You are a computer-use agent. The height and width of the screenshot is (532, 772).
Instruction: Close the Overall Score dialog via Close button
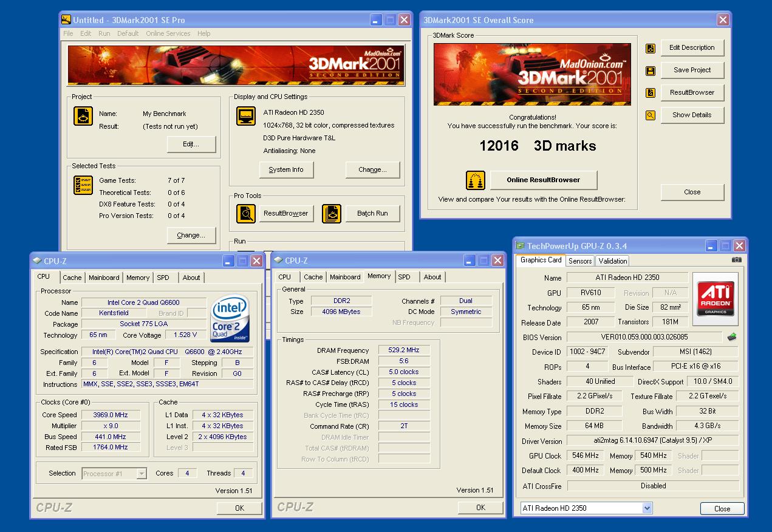[x=692, y=193]
